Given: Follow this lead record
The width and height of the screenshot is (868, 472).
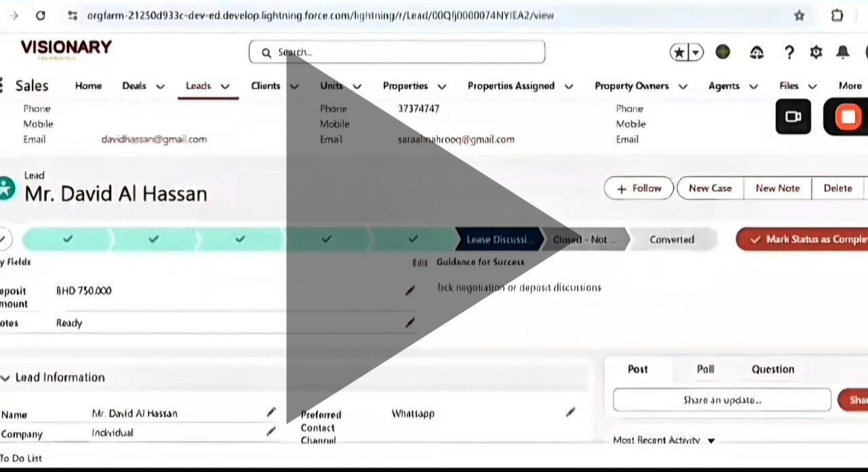Looking at the screenshot, I should click(638, 188).
